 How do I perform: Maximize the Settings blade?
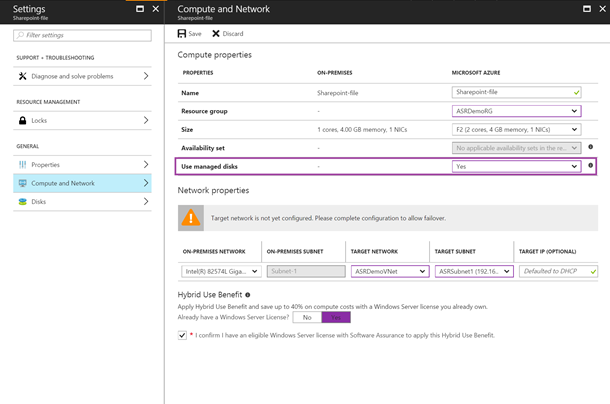pyautogui.click(x=140, y=9)
